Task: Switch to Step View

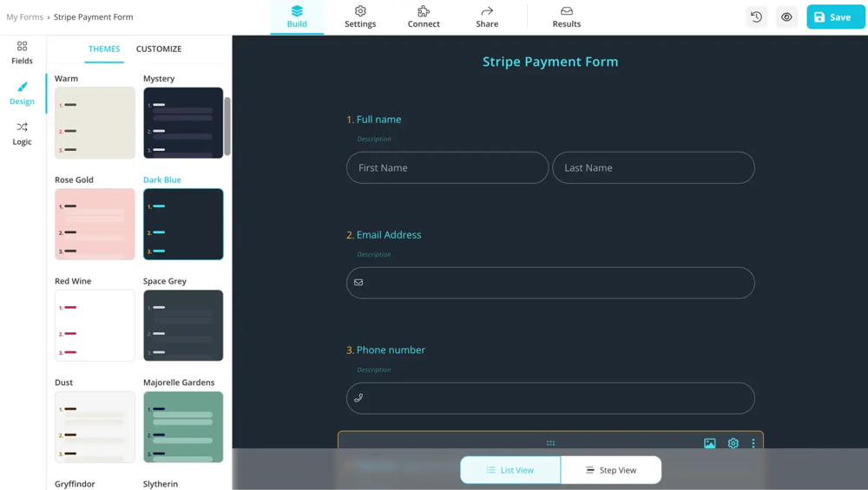Action: pyautogui.click(x=611, y=470)
